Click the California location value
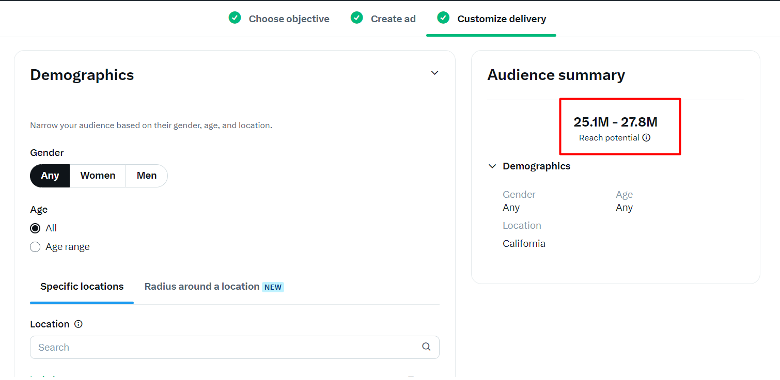 tap(524, 244)
